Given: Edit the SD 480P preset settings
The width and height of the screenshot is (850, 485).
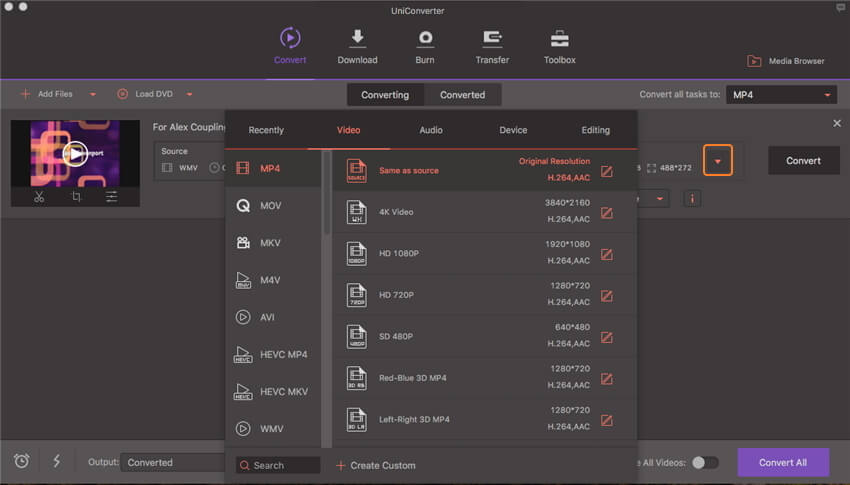Looking at the screenshot, I should pos(607,338).
